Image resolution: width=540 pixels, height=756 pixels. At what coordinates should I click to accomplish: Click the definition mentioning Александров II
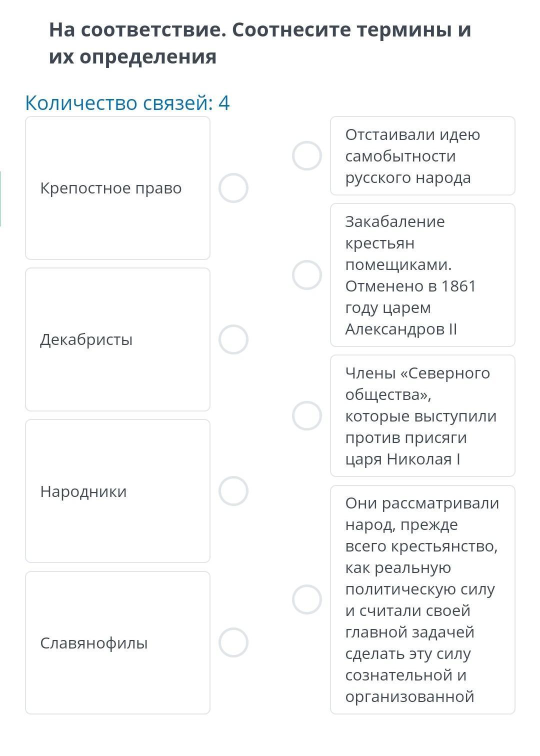(x=422, y=275)
